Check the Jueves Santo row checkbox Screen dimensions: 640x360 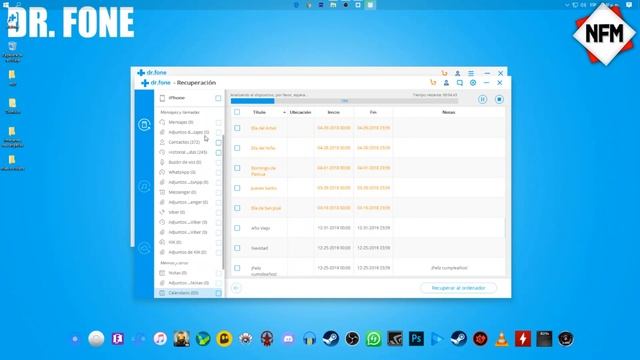[x=237, y=188]
